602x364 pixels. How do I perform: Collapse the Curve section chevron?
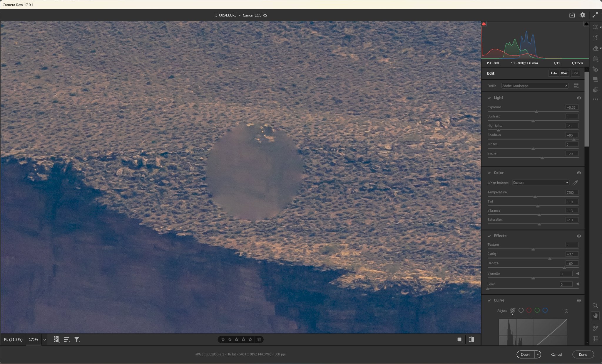[x=489, y=300]
